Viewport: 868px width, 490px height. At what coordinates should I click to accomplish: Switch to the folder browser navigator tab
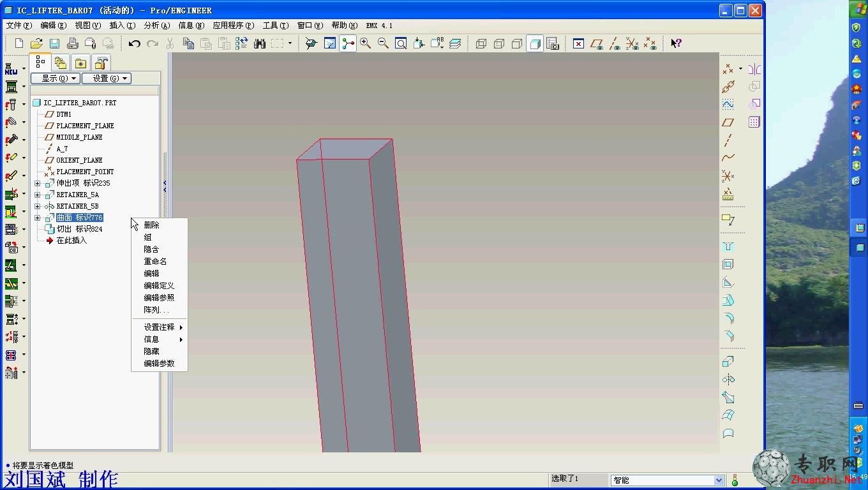point(61,63)
